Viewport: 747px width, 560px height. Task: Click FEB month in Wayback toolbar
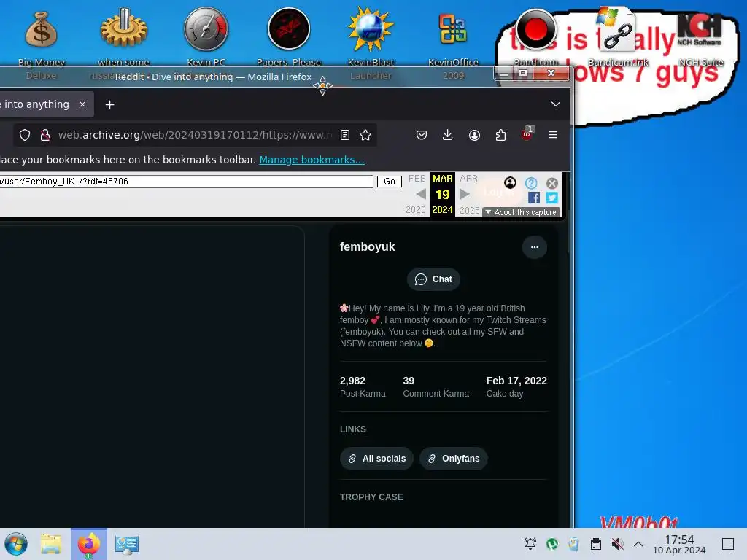(x=417, y=179)
